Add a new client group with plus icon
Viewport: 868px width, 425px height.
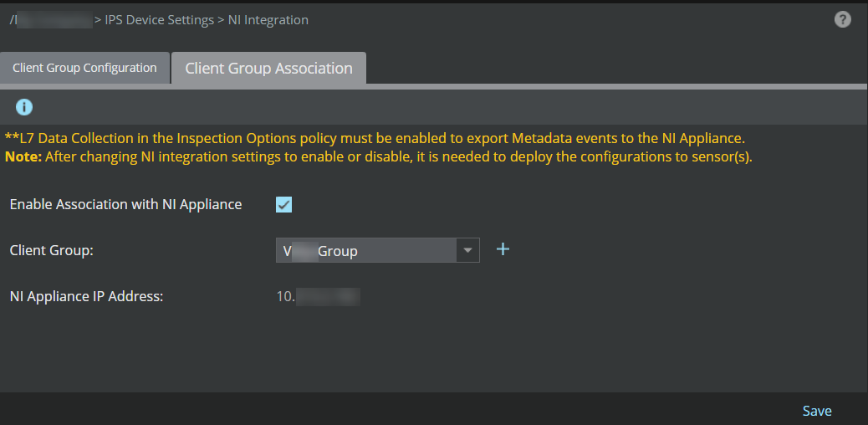[503, 249]
